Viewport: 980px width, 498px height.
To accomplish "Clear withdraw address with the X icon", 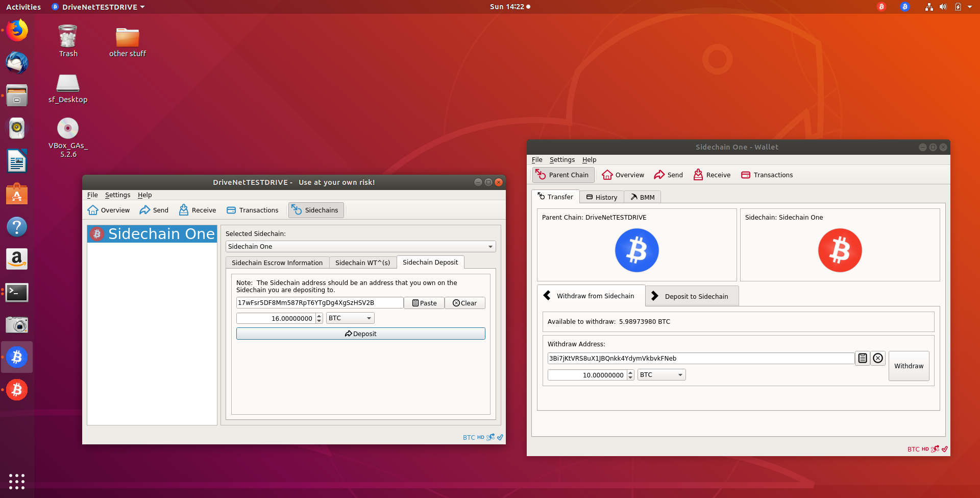I will 878,358.
